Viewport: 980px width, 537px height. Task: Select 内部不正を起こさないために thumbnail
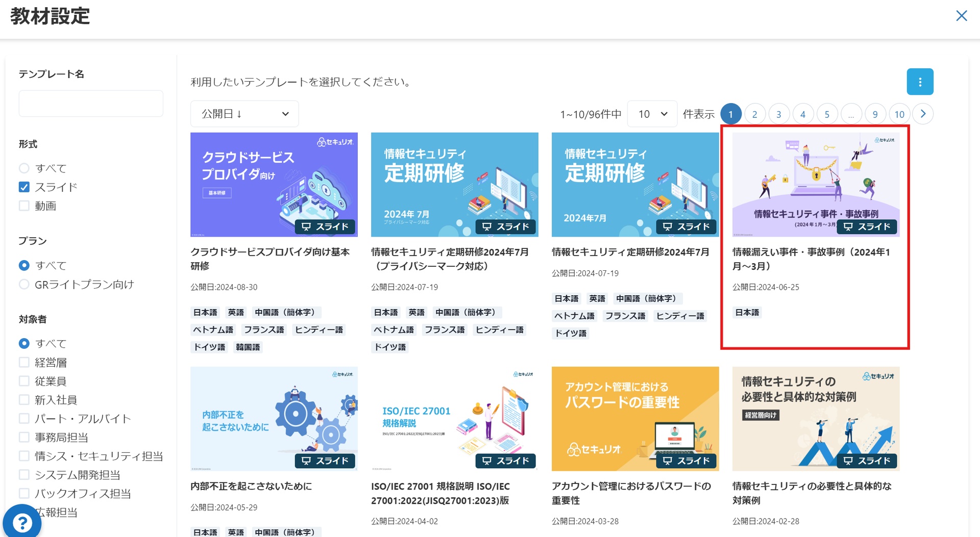tap(274, 419)
